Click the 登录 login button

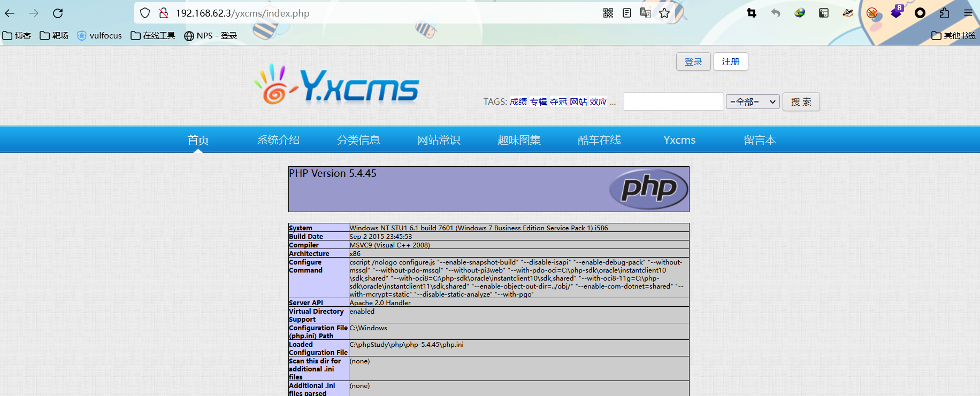tap(693, 61)
